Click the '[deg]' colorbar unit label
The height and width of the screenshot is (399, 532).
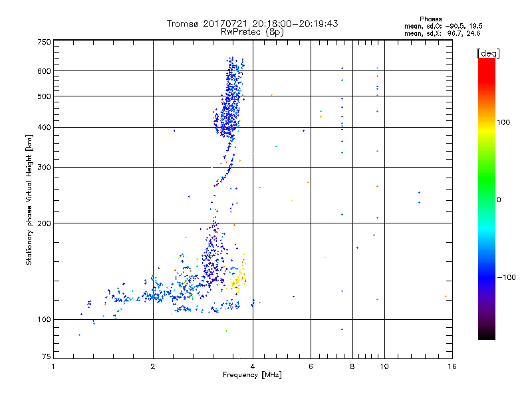(488, 53)
